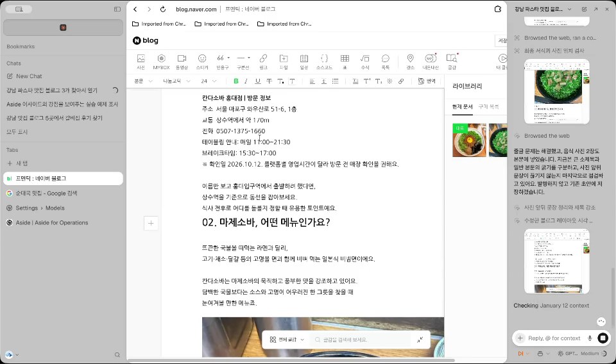Insert a math formula with the 수식 icon
Image resolution: width=616 pixels, height=364 pixels.
pyautogui.click(x=365, y=62)
